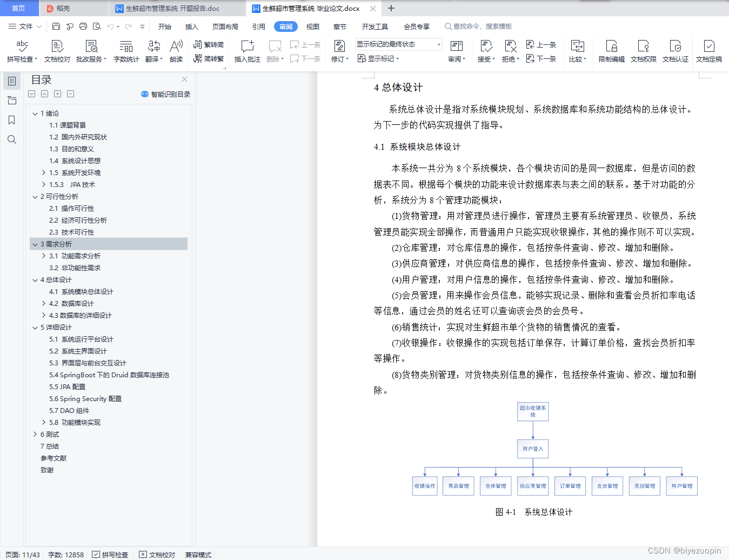
Task: Open the bookmark sidebar panel
Action: (x=12, y=120)
